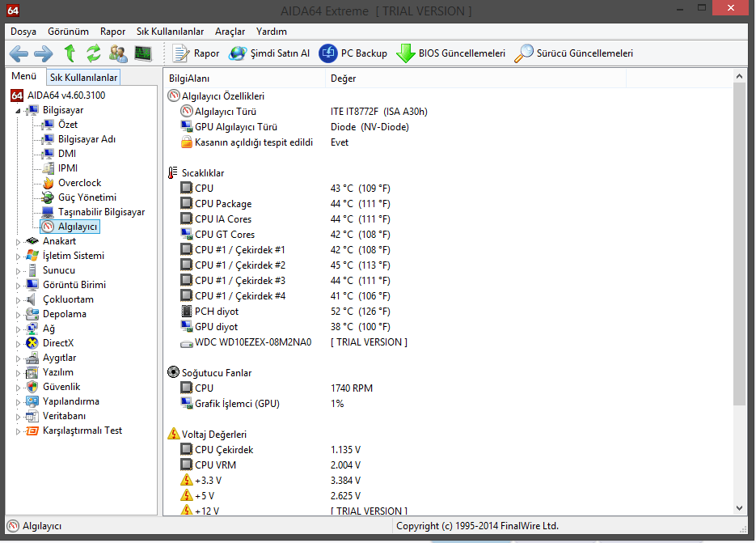756x543 pixels.
Task: Switch to the Sık Kullanılanlar tab in left panel
Action: pyautogui.click(x=83, y=77)
